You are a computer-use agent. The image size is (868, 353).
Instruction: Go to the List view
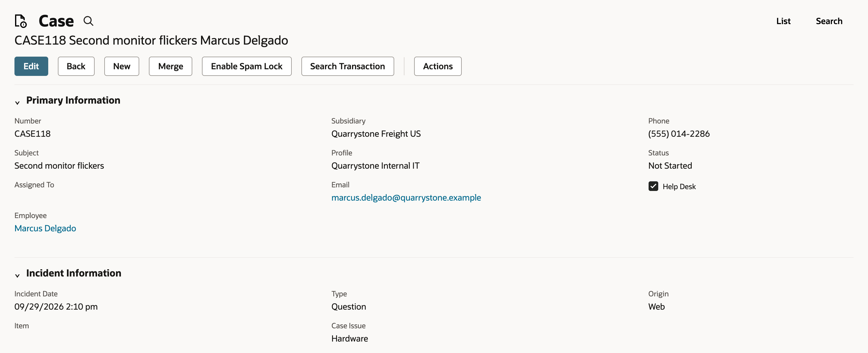tap(783, 21)
